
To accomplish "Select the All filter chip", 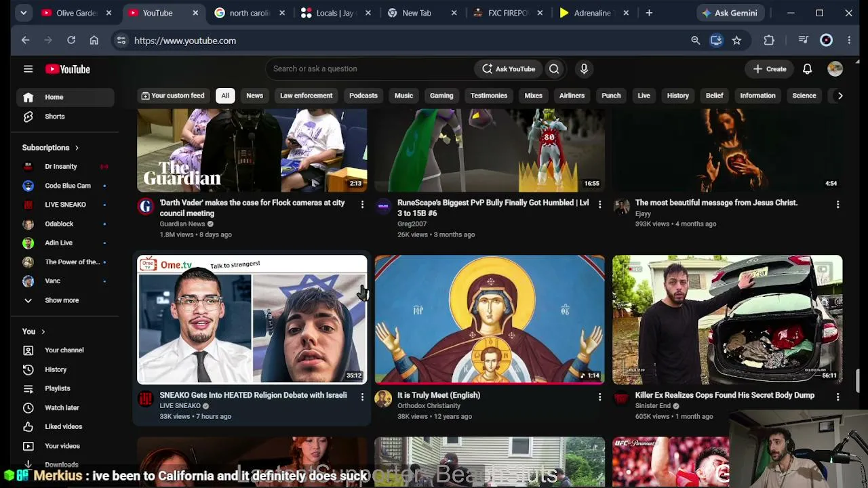I will click(x=225, y=96).
